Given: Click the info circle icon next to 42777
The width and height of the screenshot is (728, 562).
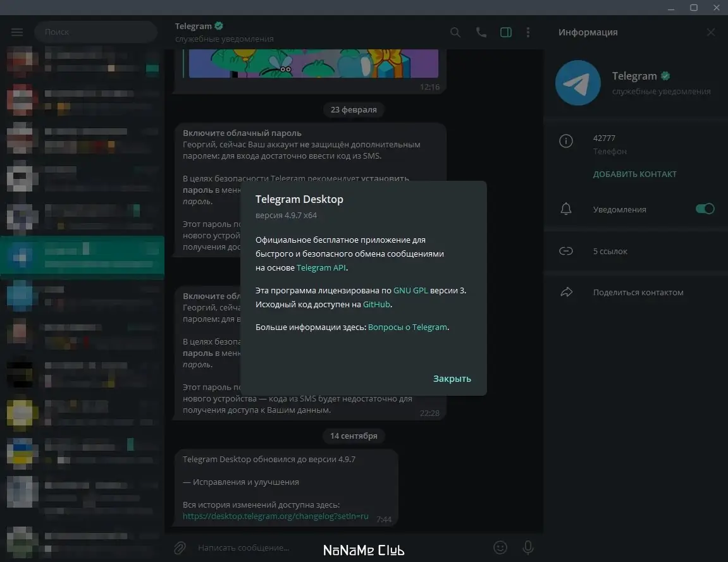Looking at the screenshot, I should click(x=566, y=140).
